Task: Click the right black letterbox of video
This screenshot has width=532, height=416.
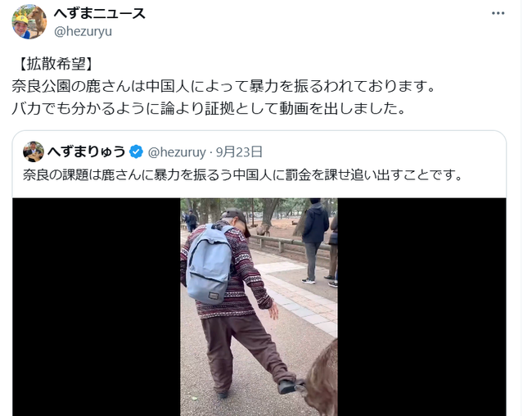Action: [x=422, y=307]
